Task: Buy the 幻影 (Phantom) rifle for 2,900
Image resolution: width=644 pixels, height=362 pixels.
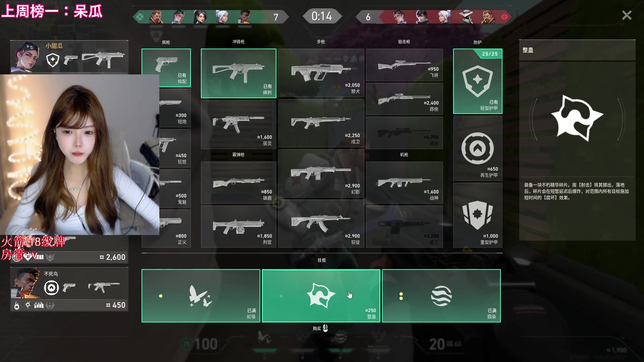Action: coord(321,174)
